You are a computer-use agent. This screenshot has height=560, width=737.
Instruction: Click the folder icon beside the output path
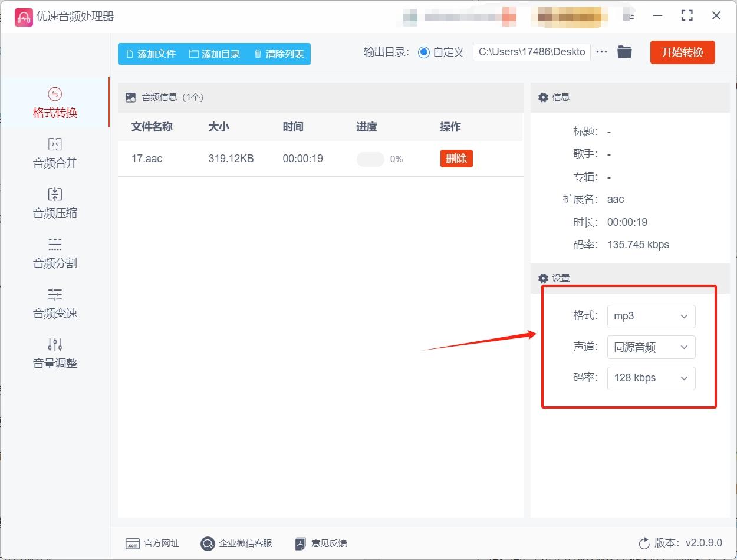(624, 52)
